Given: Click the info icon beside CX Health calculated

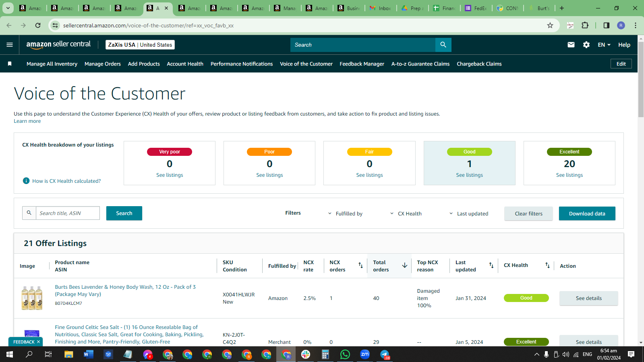Looking at the screenshot, I should click(26, 181).
